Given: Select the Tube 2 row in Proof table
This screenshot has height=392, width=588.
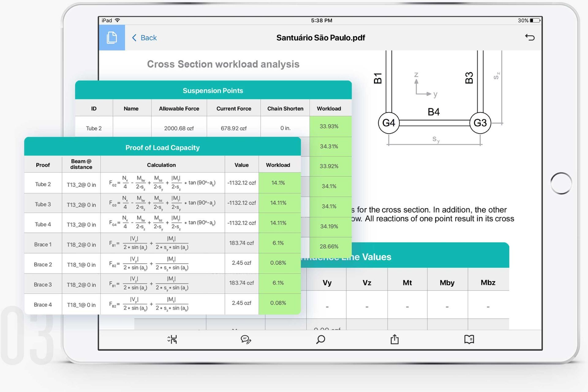Looking at the screenshot, I should pos(43,184).
